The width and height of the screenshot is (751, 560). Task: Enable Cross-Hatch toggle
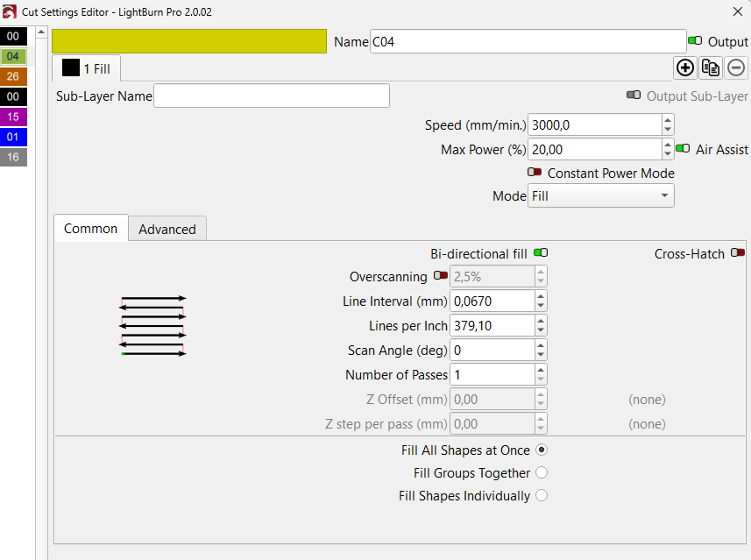point(738,252)
